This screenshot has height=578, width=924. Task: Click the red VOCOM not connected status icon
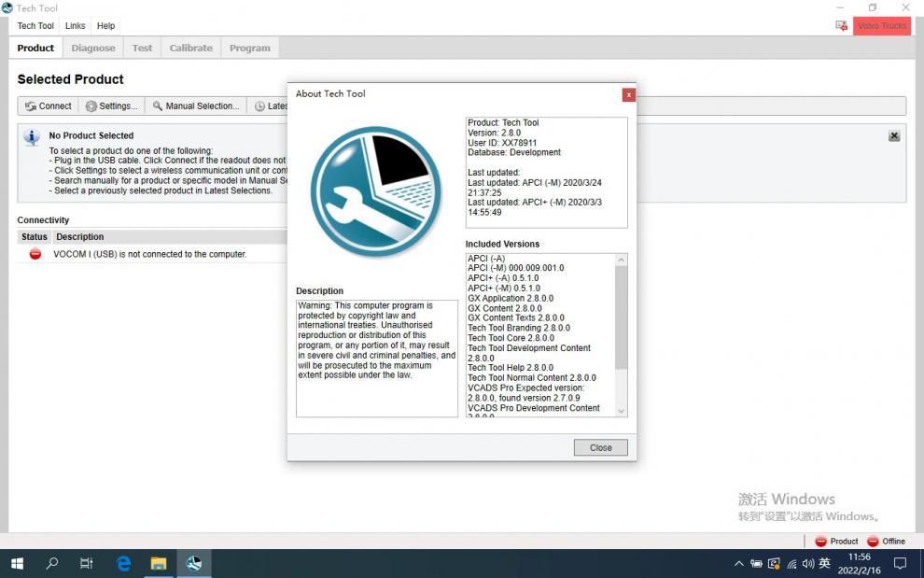pyautogui.click(x=35, y=254)
